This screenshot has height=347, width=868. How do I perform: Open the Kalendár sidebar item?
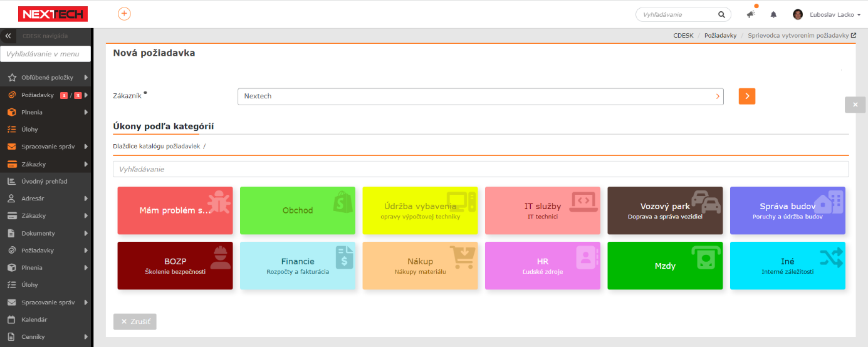click(x=34, y=319)
